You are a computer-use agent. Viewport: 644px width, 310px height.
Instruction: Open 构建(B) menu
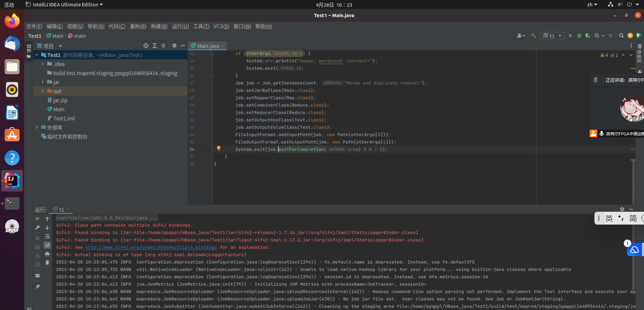coord(159,26)
